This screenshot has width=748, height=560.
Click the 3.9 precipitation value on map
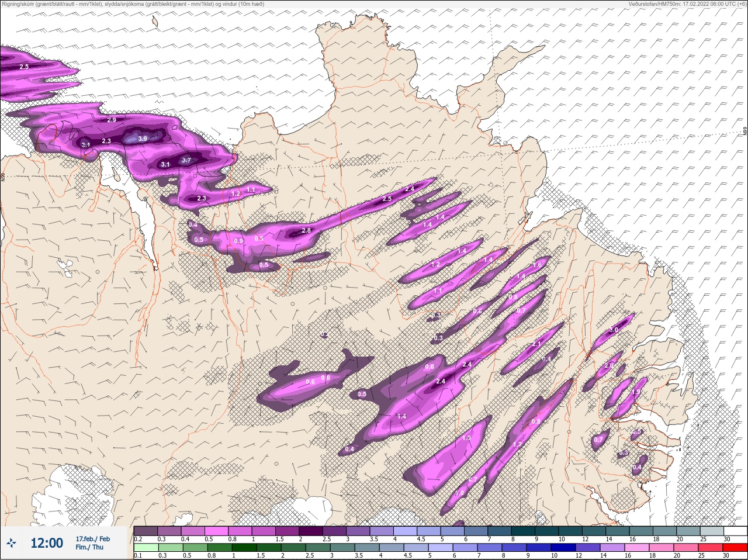click(x=142, y=138)
